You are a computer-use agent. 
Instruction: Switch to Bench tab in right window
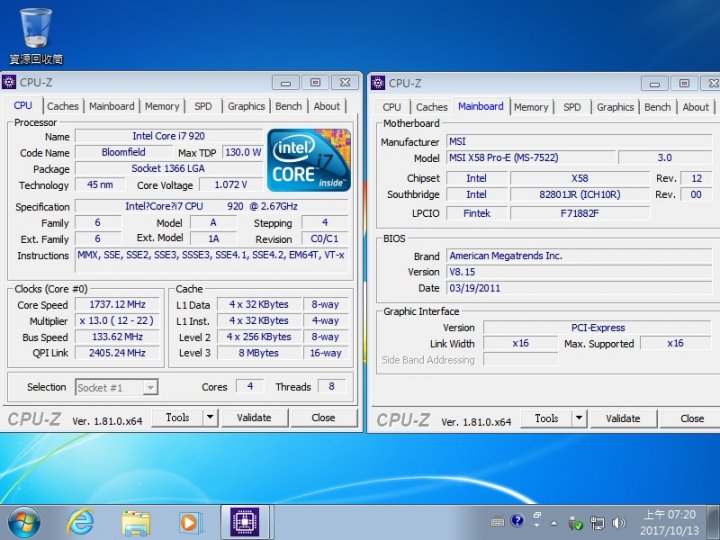(658, 107)
